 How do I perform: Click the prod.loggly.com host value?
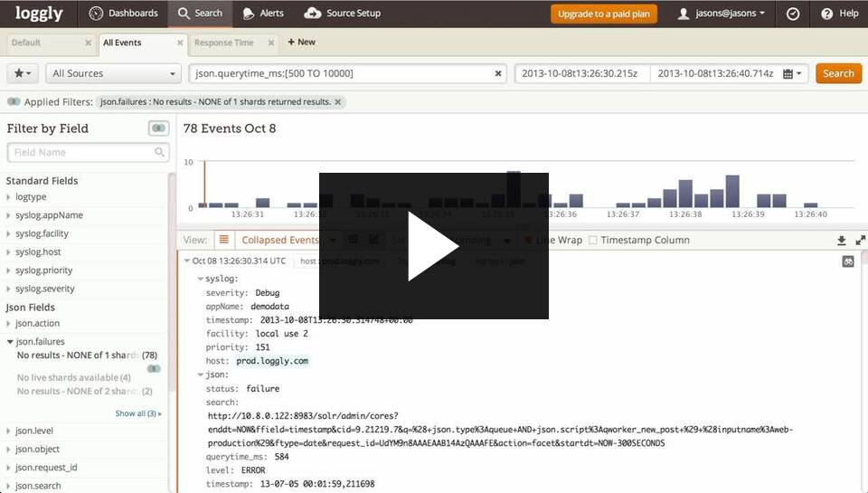point(272,361)
